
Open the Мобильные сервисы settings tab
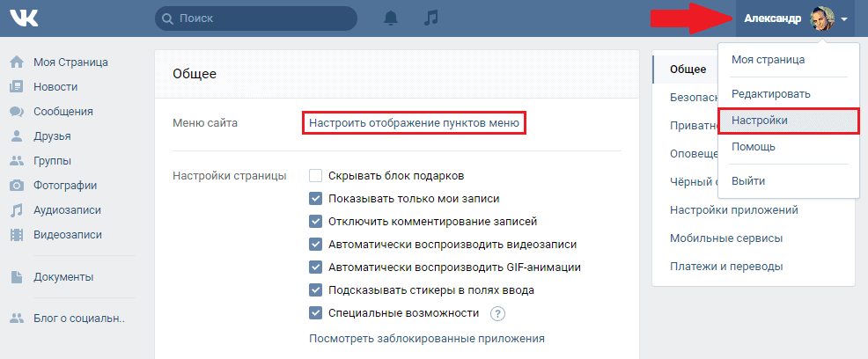coord(726,238)
